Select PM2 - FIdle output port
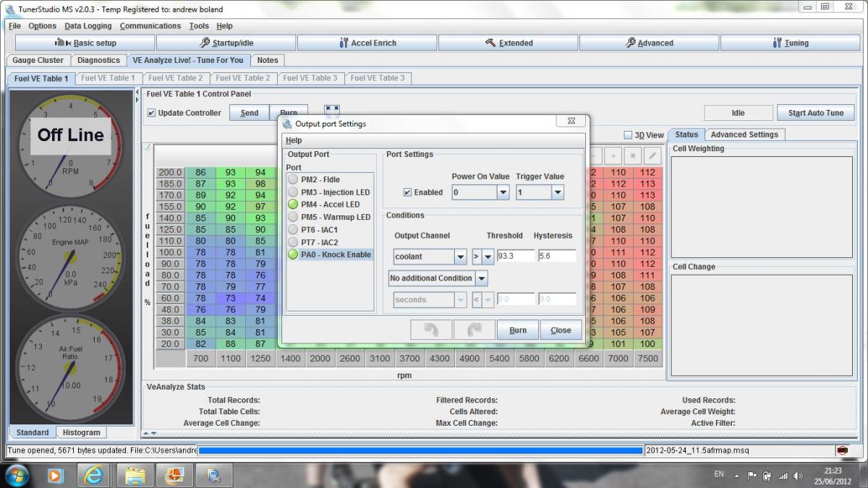Viewport: 868px width, 488px height. 320,179
